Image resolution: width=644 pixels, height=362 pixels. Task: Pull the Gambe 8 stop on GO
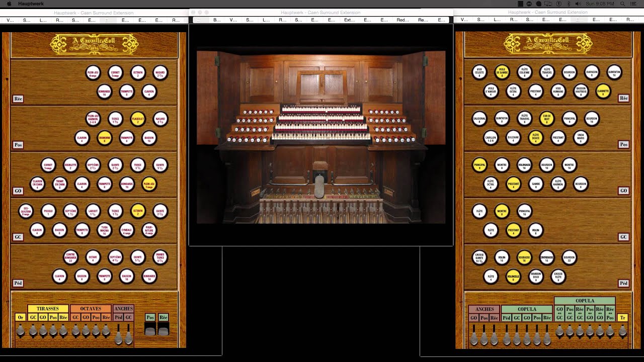tap(535, 184)
